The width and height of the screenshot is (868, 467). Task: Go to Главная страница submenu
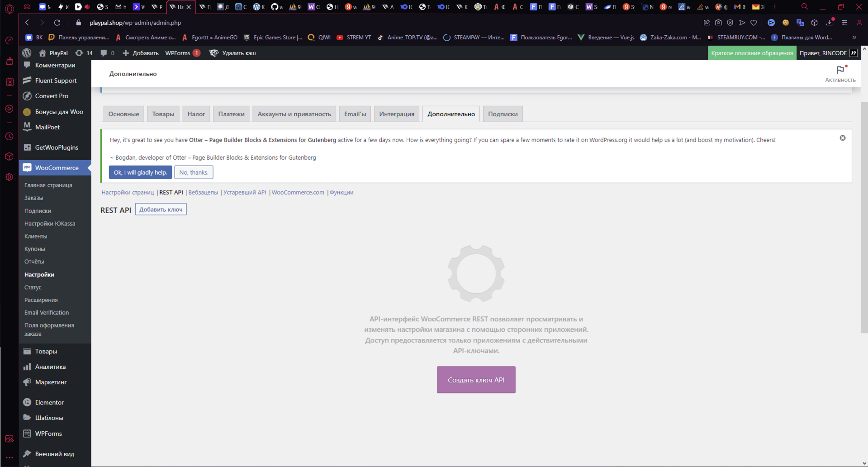48,185
